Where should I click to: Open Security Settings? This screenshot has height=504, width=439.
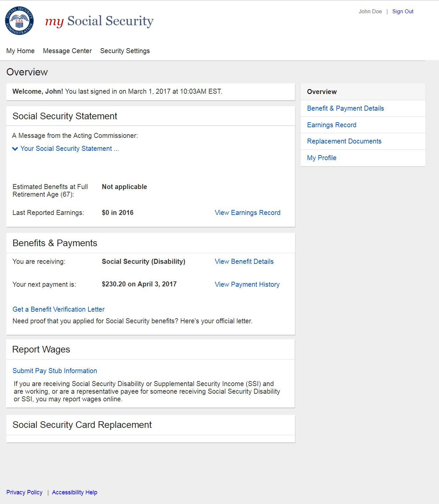point(125,51)
